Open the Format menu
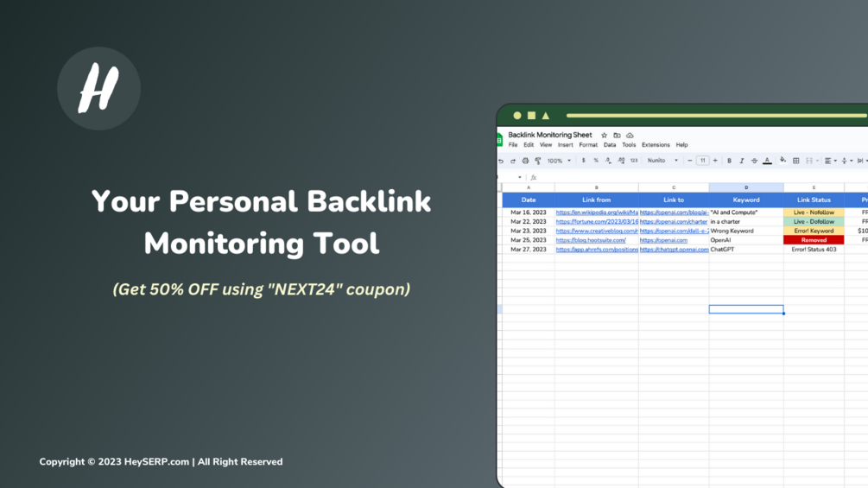The width and height of the screenshot is (868, 488). 588,145
